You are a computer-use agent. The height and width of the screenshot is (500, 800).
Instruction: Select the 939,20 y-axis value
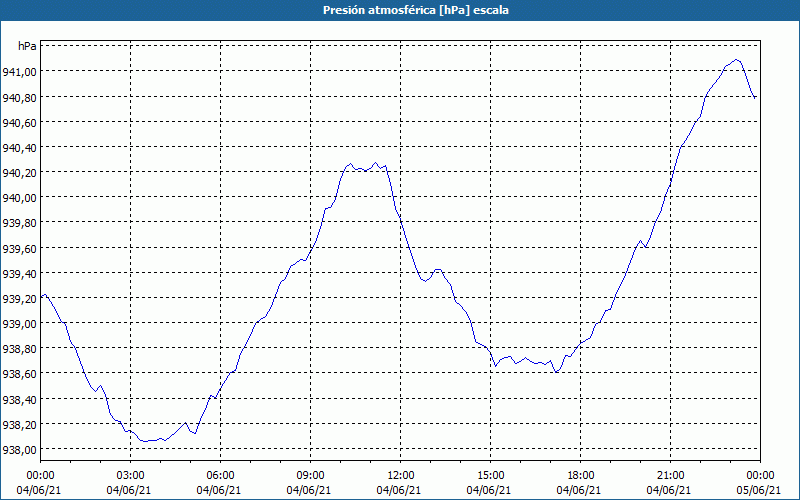(x=19, y=298)
